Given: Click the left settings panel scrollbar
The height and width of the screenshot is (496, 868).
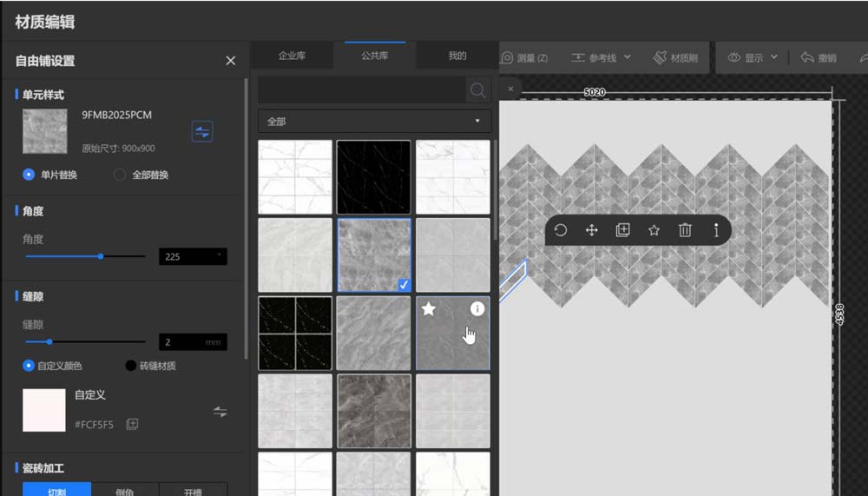Looking at the screenshot, I should pyautogui.click(x=246, y=219).
